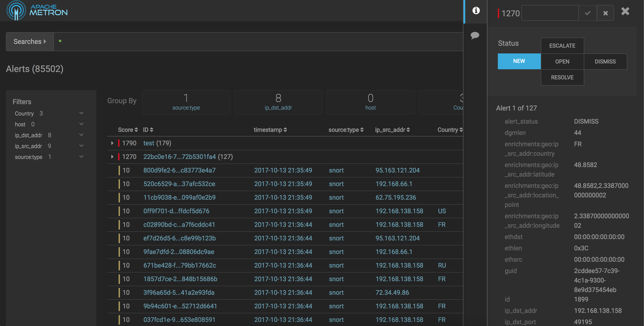This screenshot has height=326, width=644.
Task: Group alerts by ip_dst_addr
Action: click(278, 102)
